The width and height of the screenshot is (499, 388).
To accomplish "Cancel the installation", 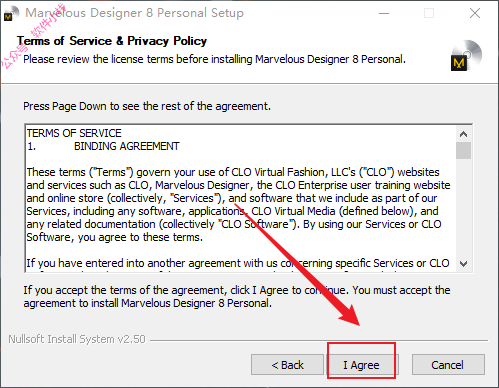I will [448, 365].
